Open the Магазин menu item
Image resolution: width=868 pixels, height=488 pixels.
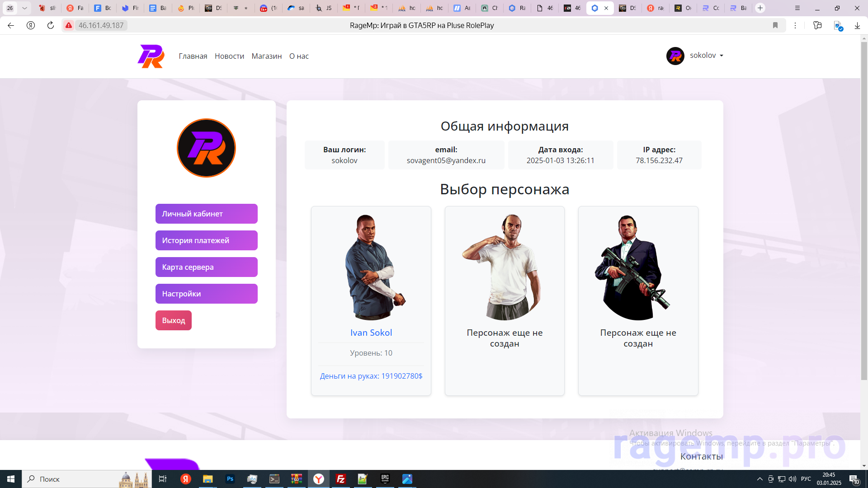coord(267,56)
